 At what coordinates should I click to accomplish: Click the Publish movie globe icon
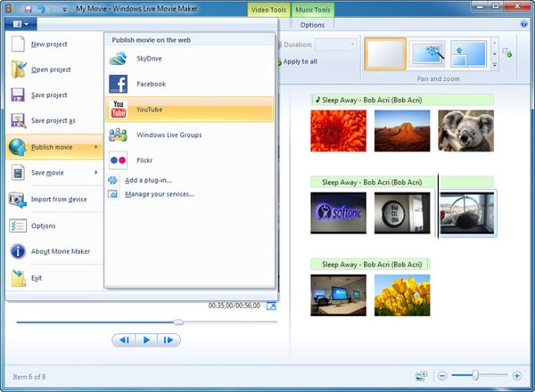click(18, 147)
